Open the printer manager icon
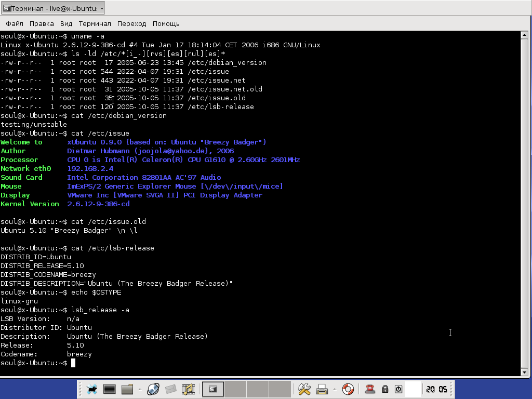Image resolution: width=532 pixels, height=399 pixels. click(x=322, y=389)
